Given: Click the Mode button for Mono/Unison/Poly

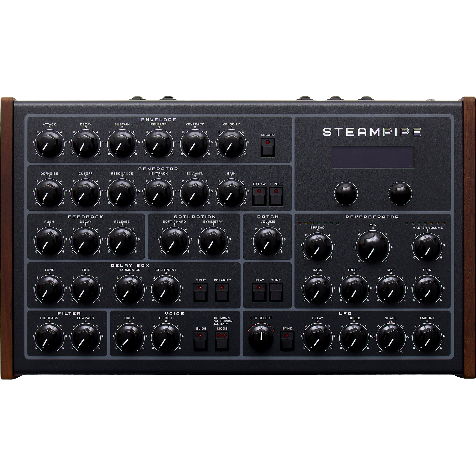Looking at the screenshot, I should [x=222, y=341].
